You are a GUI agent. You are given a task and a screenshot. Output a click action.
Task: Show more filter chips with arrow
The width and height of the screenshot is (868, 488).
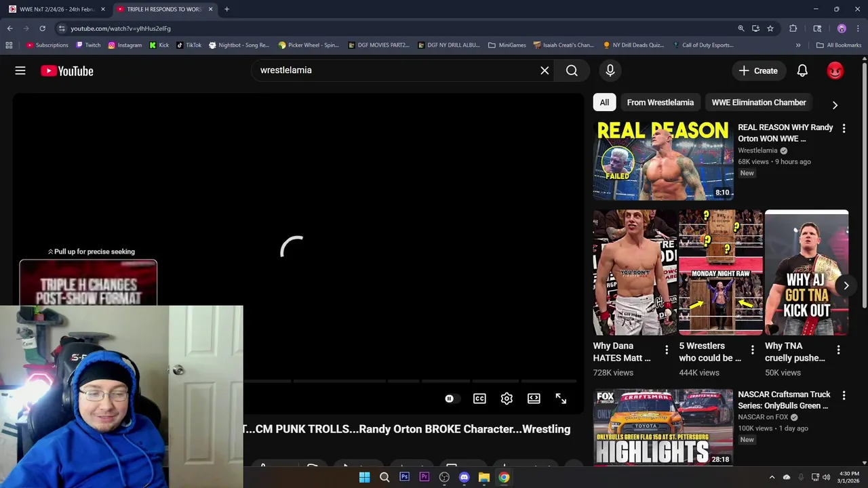click(x=835, y=105)
